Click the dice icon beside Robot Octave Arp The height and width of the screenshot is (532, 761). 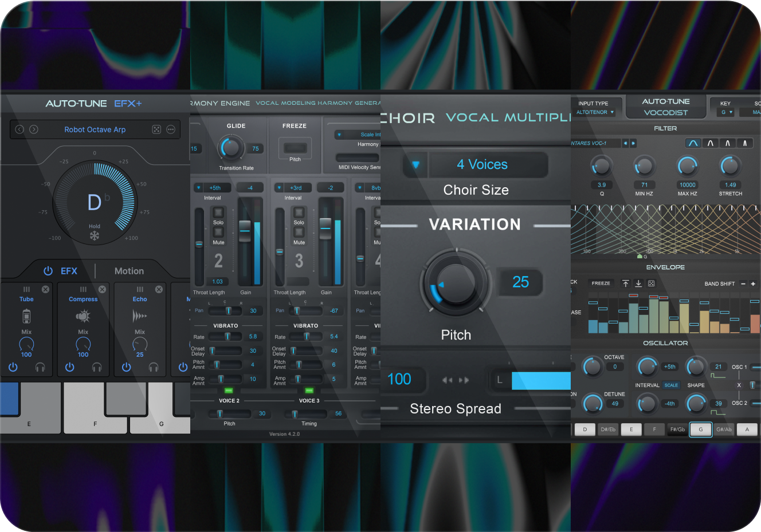tap(156, 129)
